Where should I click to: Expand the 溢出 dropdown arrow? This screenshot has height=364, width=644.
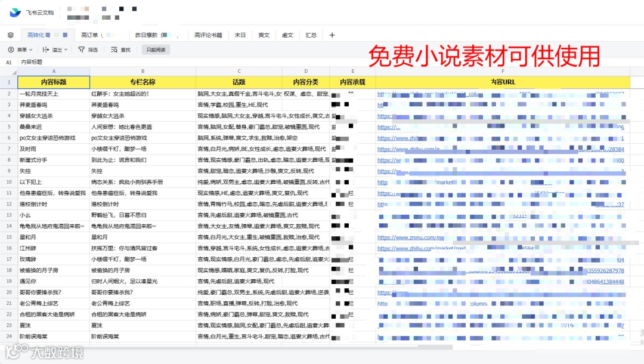(x=66, y=50)
